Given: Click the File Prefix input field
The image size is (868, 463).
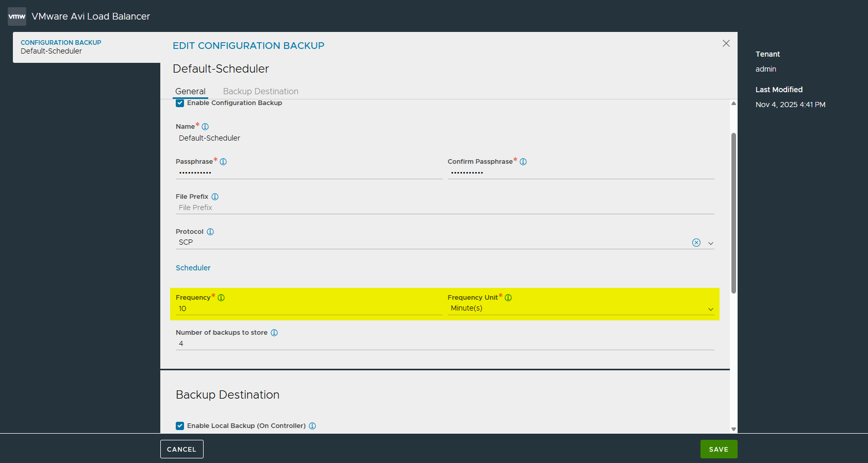Looking at the screenshot, I should 443,208.
